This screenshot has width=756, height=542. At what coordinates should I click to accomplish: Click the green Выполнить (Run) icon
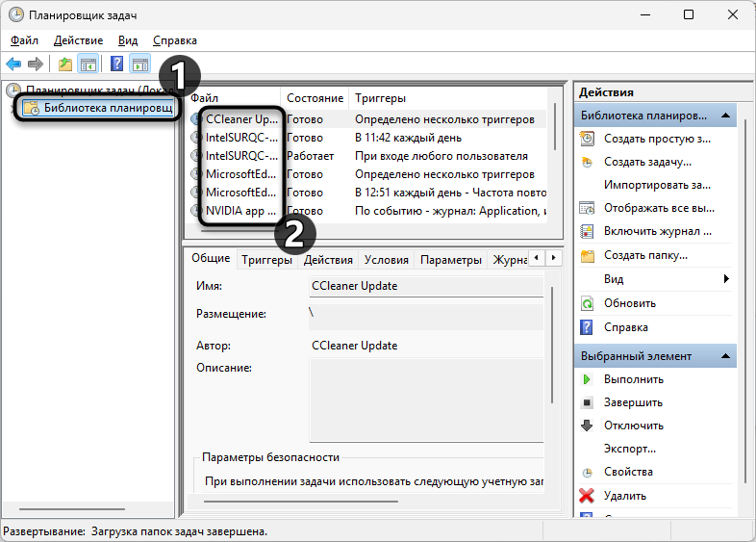tap(587, 379)
